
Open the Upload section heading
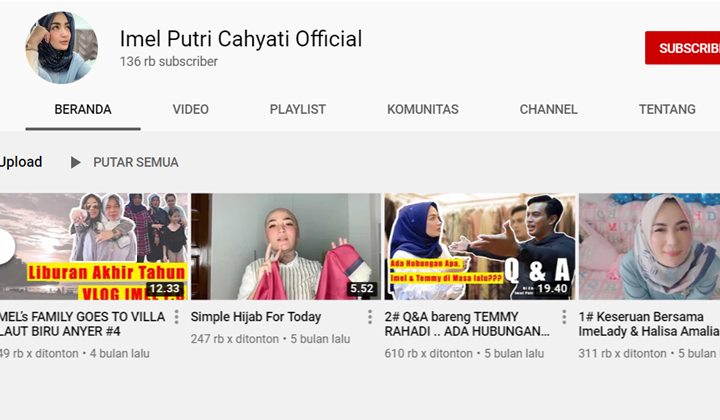[x=21, y=162]
